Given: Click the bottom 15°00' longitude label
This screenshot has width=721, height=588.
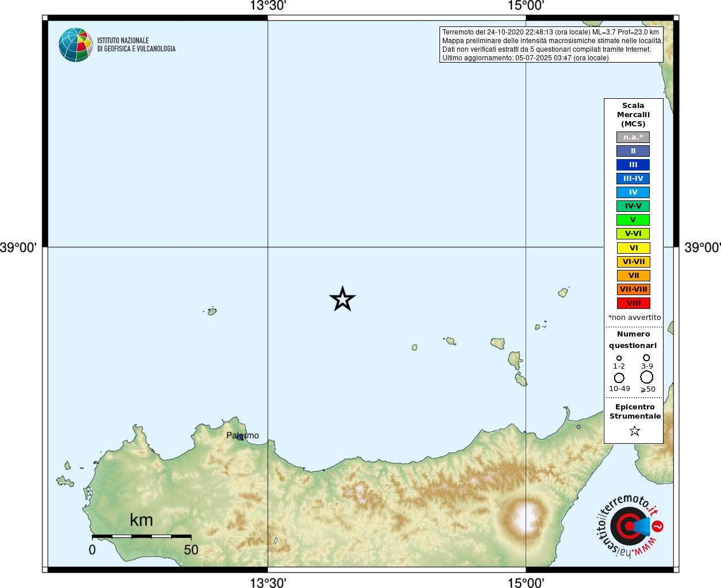Looking at the screenshot, I should pyautogui.click(x=526, y=582).
